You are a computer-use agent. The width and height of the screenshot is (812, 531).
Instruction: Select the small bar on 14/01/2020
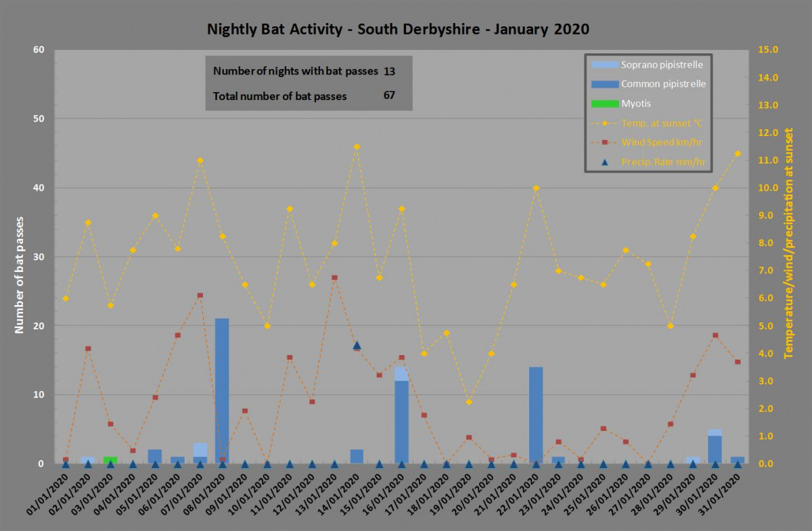[x=357, y=457]
